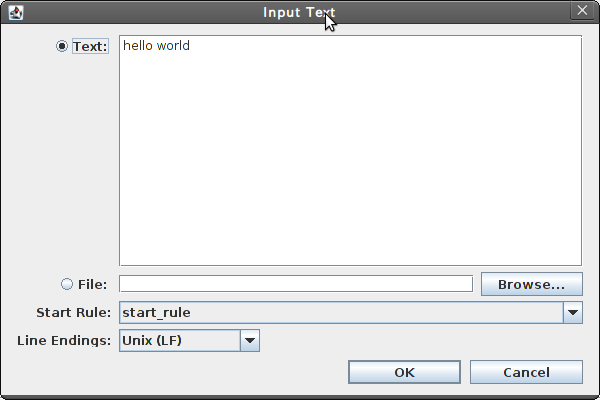This screenshot has height=400, width=600.
Task: Expand the Start Rule dropdown arrow
Action: (573, 312)
